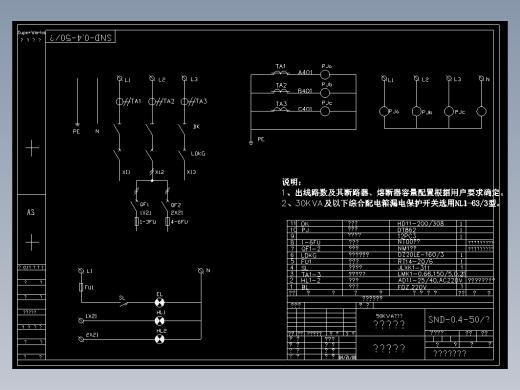
Task: Select the B401 wire label
Action: 305,90
